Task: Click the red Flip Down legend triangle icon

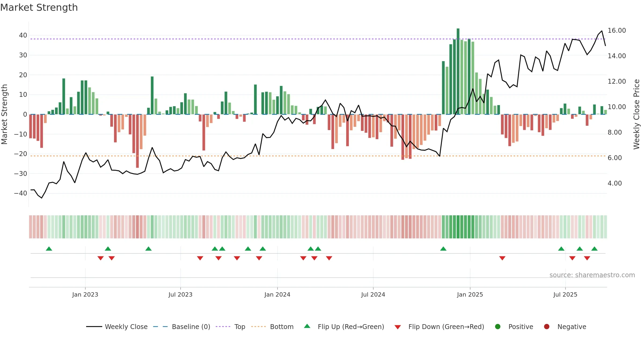Action: [x=398, y=327]
